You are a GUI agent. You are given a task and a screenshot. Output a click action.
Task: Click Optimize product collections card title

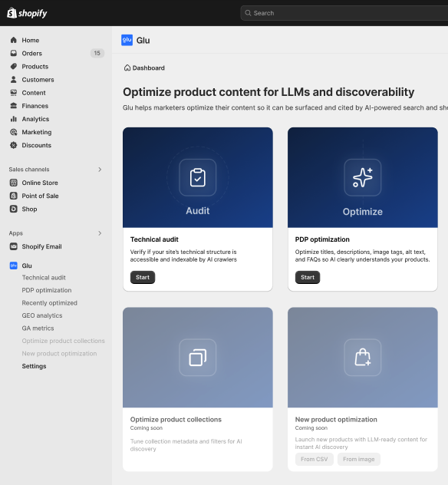click(x=176, y=420)
